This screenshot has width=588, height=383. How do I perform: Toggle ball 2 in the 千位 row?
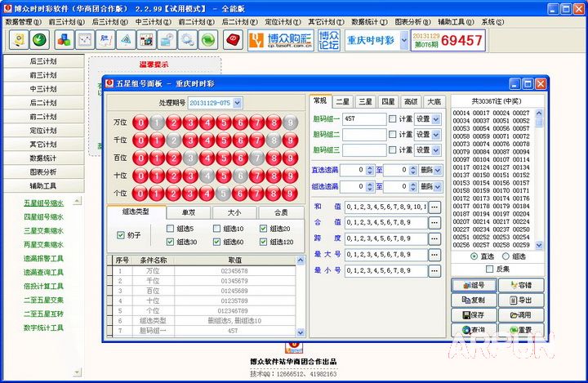pyautogui.click(x=174, y=140)
